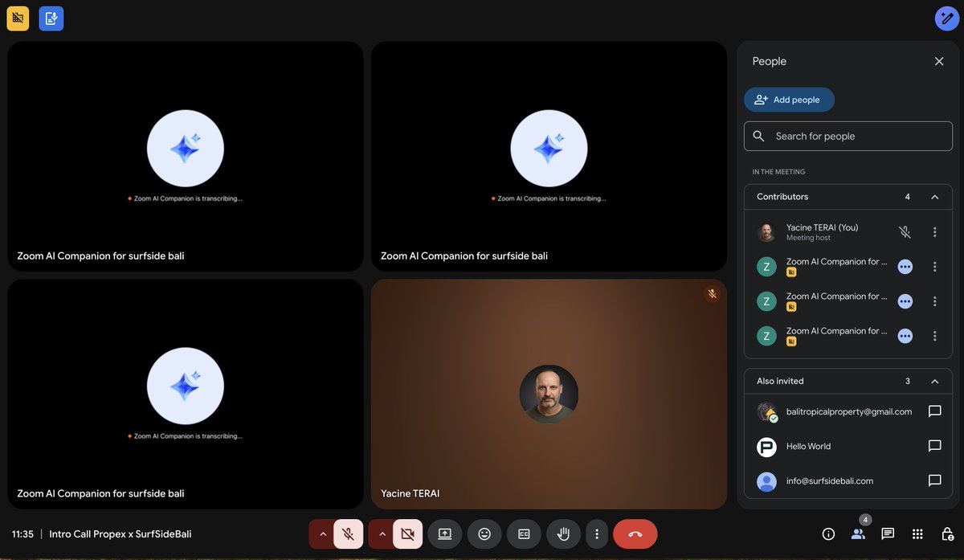Open the Activities grid icon
The height and width of the screenshot is (560, 964).
click(917, 534)
